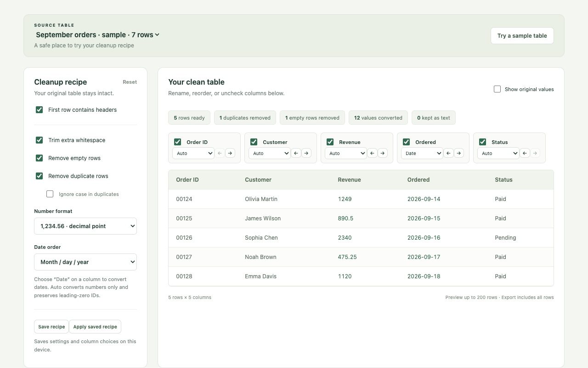Move Revenue column right
Viewport: 588px width, 368px height.
click(x=383, y=153)
